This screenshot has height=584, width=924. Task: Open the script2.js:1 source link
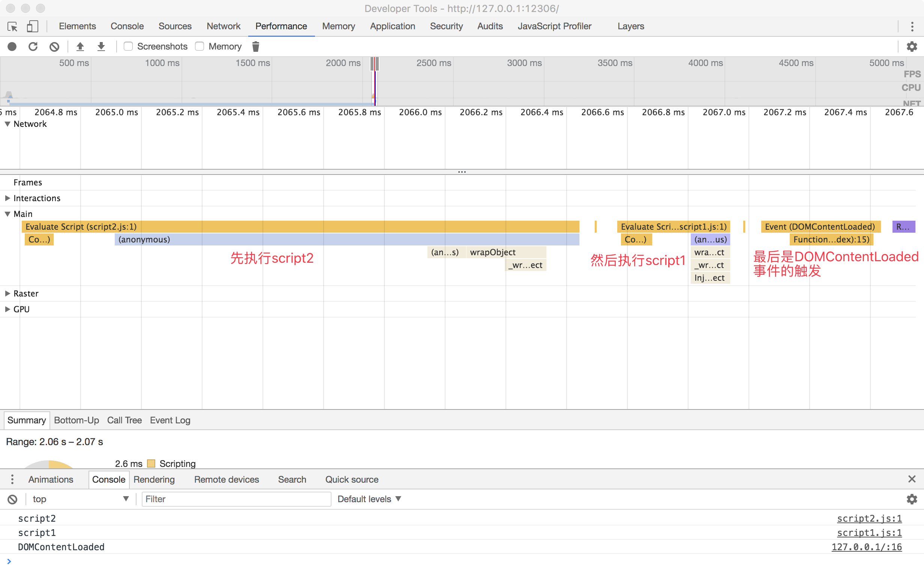[x=869, y=518]
